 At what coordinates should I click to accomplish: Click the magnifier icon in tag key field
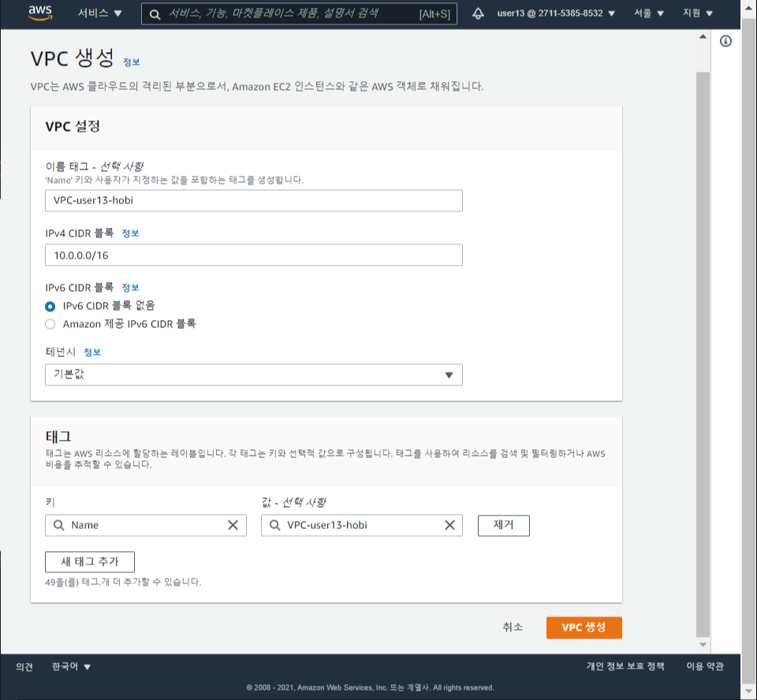coord(58,525)
